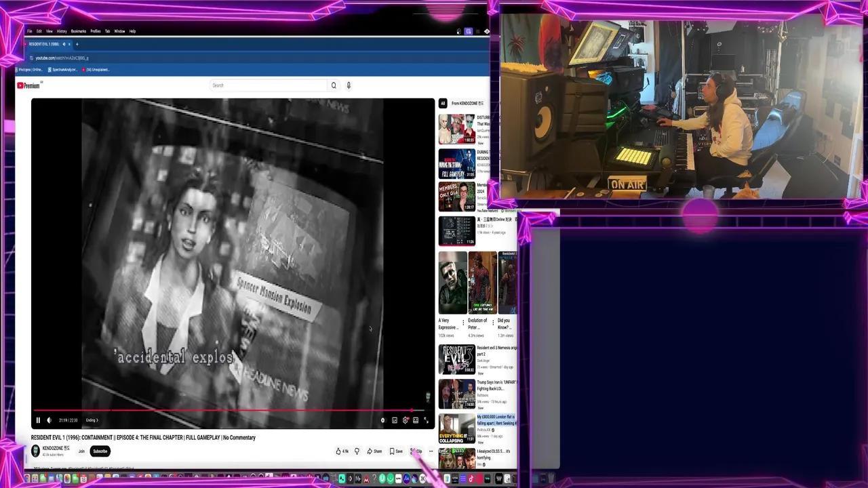The width and height of the screenshot is (868, 488).
Task: Switch to theater mode
Action: 415,420
